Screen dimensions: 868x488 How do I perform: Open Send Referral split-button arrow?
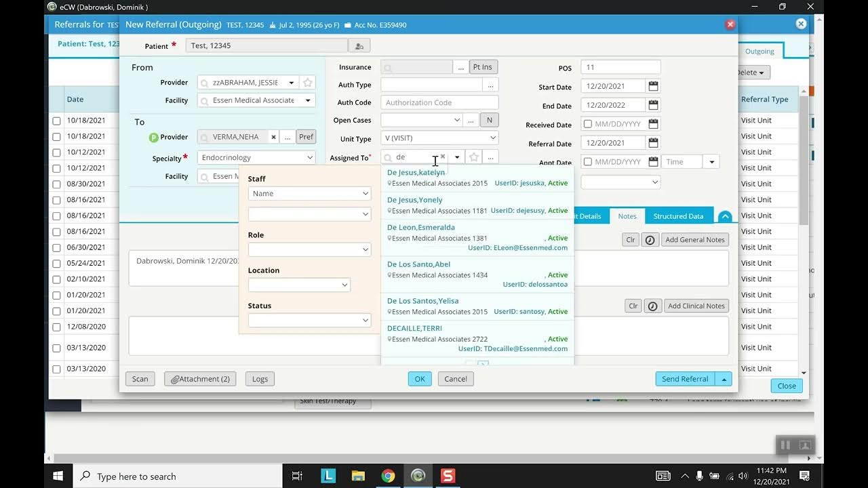pos(724,379)
